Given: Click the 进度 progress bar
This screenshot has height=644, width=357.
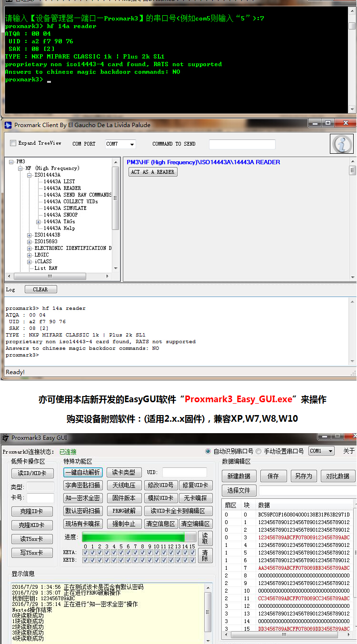Looking at the screenshot, I should pyautogui.click(x=139, y=537).
